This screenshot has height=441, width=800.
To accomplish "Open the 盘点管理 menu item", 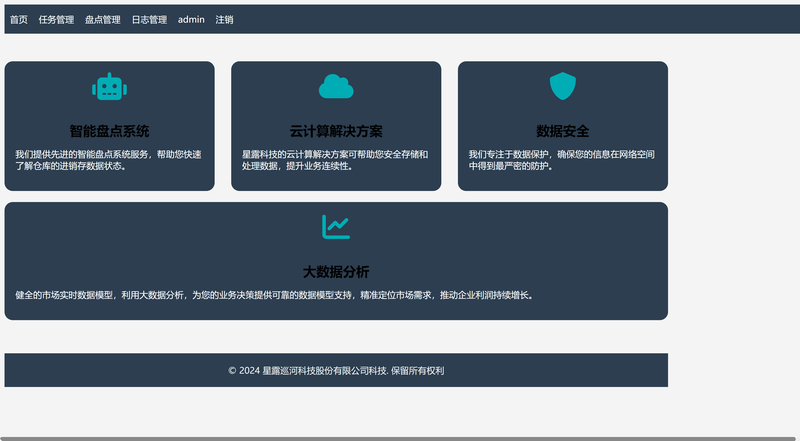I will click(x=103, y=19).
